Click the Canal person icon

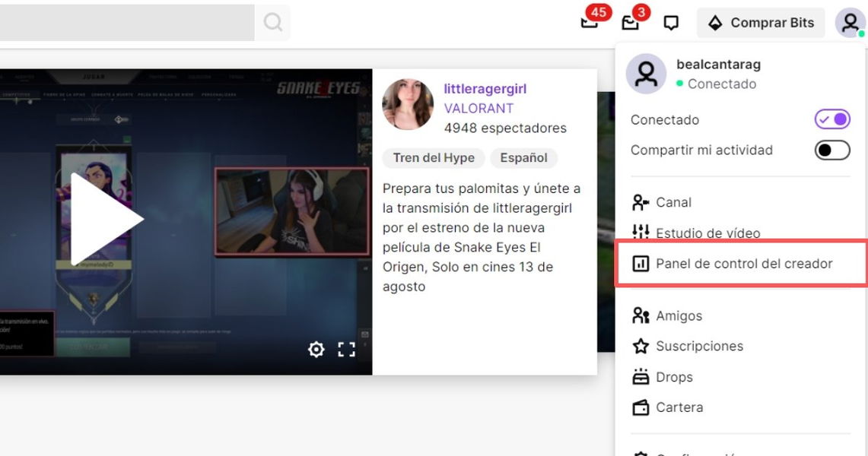[x=641, y=202]
